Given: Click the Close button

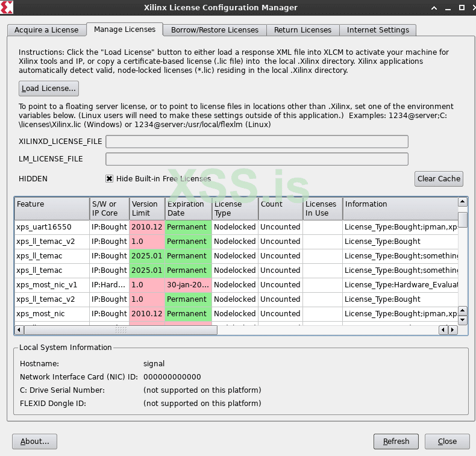Looking at the screenshot, I should pyautogui.click(x=447, y=442).
